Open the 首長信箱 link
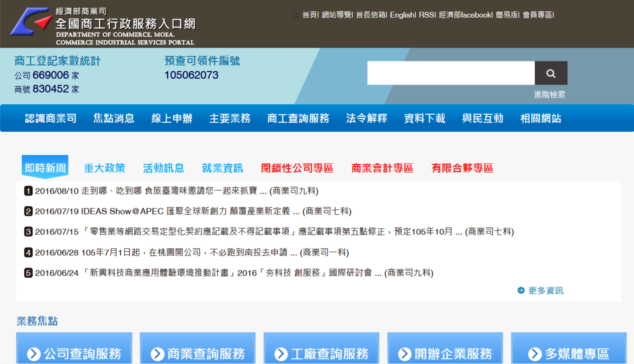634x364 pixels. pos(371,15)
